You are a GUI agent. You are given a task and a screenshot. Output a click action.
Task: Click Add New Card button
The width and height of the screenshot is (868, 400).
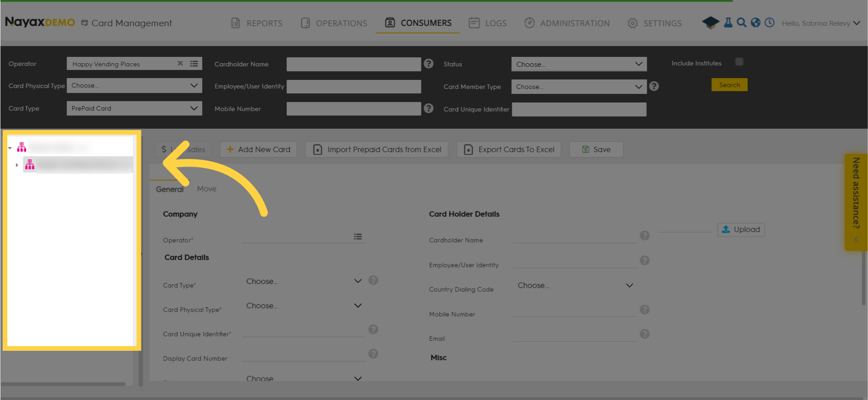point(258,149)
